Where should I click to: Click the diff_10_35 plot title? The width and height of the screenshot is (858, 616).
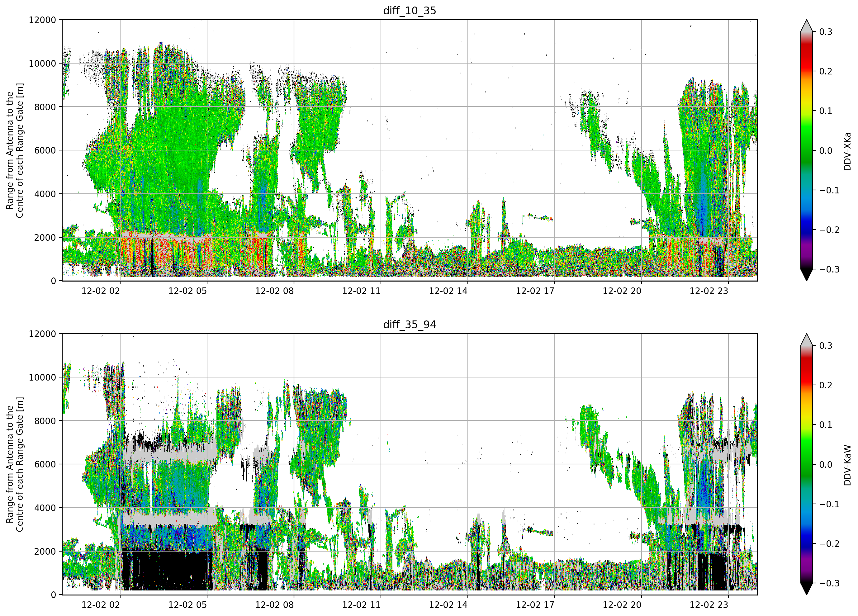tap(410, 11)
